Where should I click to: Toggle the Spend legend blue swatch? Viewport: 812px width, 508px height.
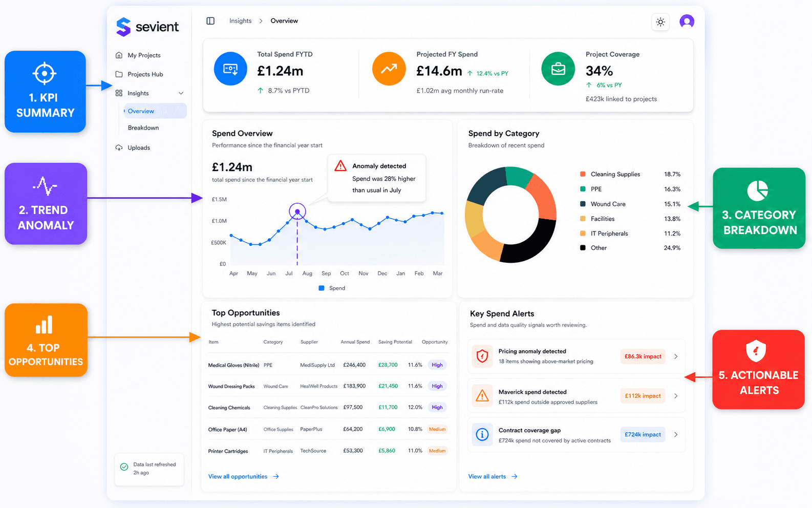pyautogui.click(x=322, y=288)
